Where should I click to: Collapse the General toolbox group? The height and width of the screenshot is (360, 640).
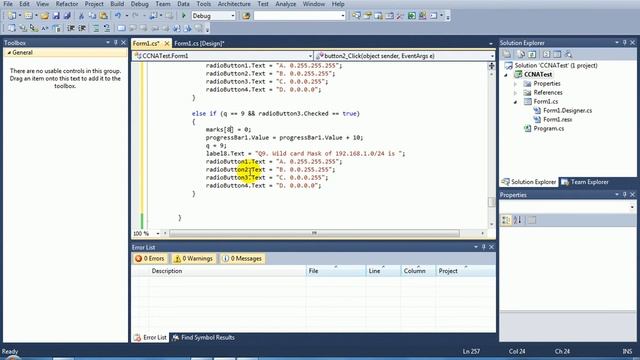(x=9, y=53)
